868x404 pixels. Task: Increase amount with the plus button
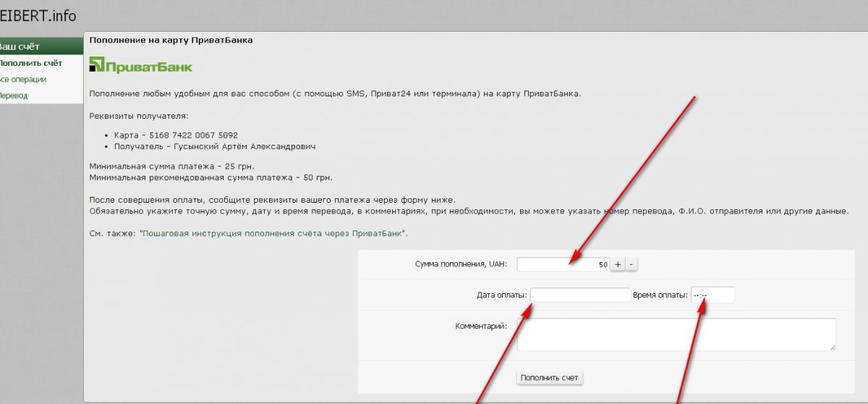pos(618,265)
